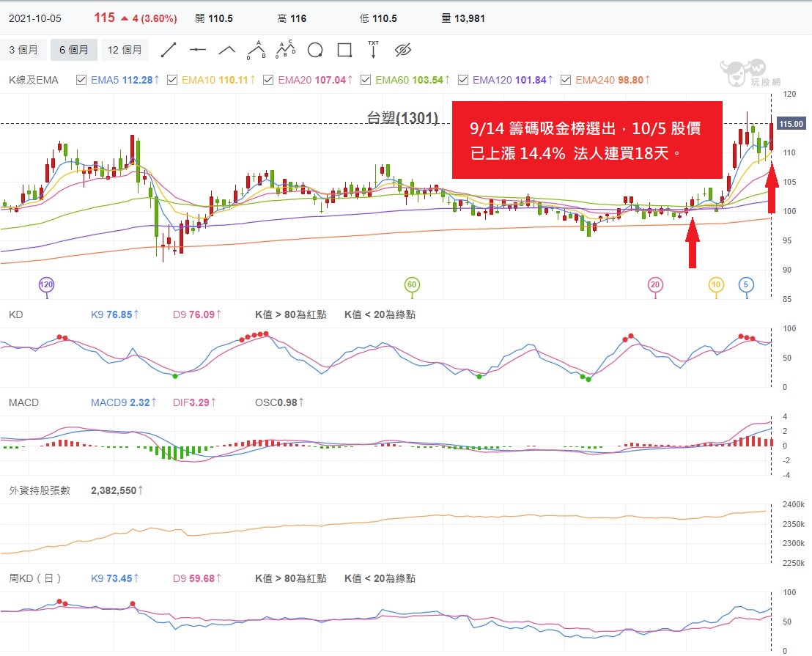The height and width of the screenshot is (656, 812).
Task: Select the rectangle drawing tool
Action: click(x=344, y=51)
